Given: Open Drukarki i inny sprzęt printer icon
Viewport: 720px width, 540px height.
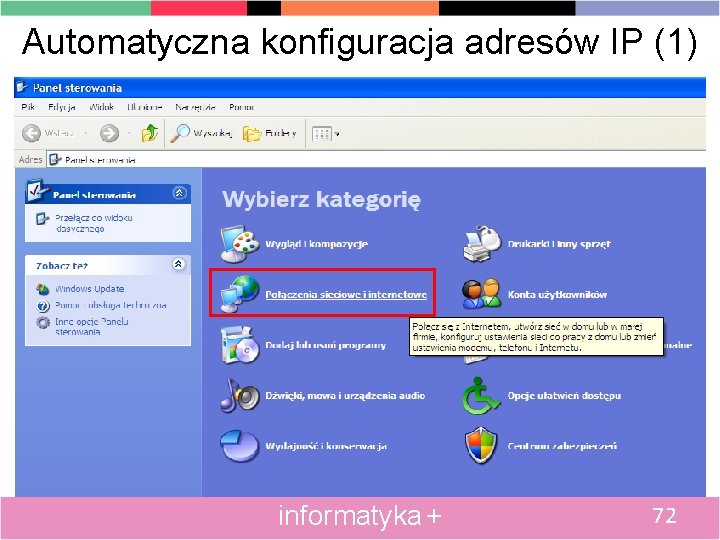Looking at the screenshot, I should click(481, 244).
